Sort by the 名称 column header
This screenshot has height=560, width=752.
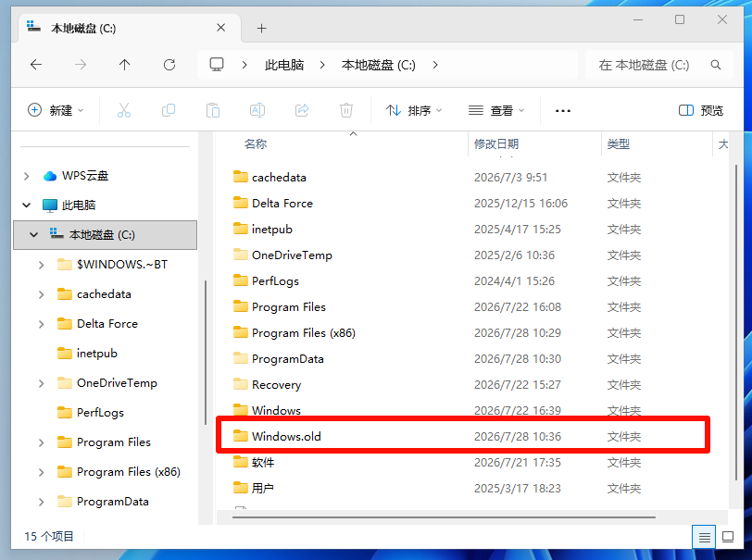click(x=256, y=143)
